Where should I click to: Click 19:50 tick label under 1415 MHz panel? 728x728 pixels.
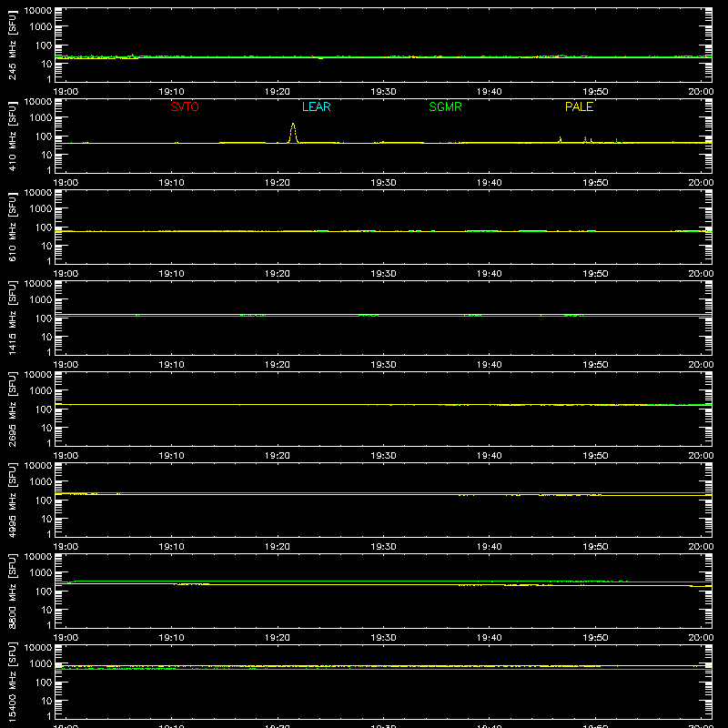tap(595, 365)
